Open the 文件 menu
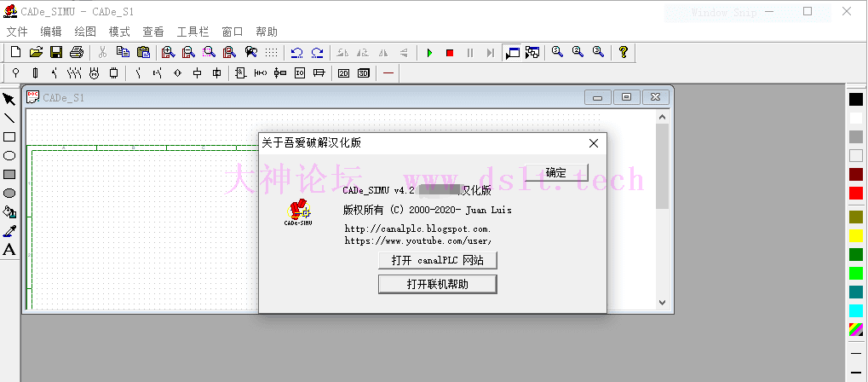Image resolution: width=868 pixels, height=382 pixels. (x=17, y=32)
